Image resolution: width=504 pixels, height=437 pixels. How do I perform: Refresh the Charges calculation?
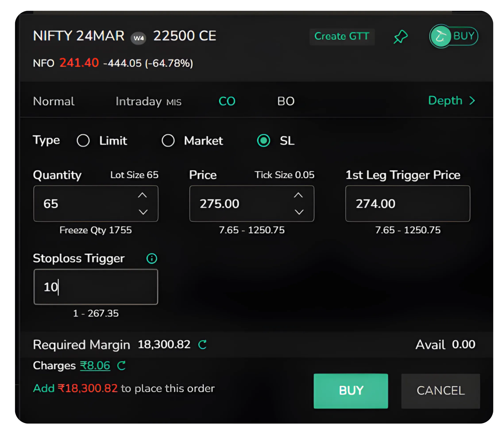point(121,366)
